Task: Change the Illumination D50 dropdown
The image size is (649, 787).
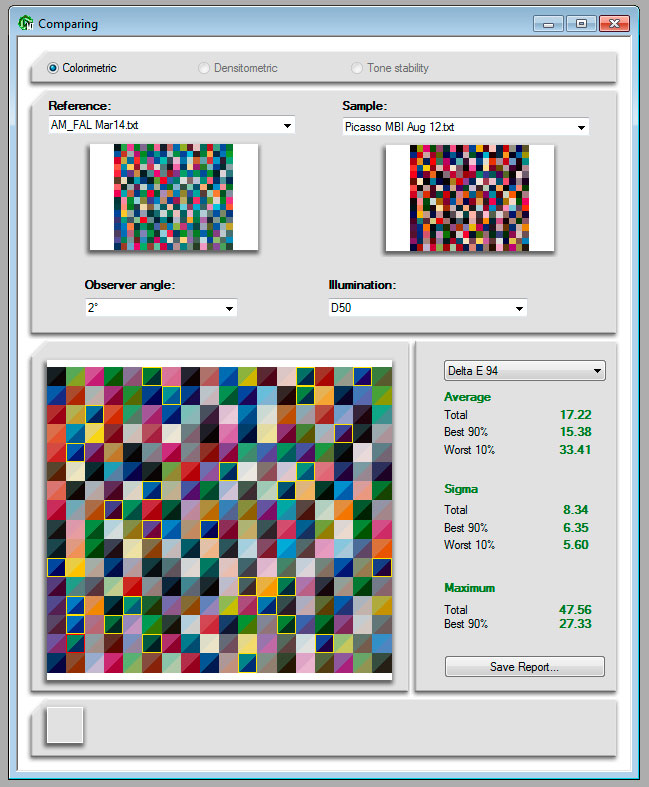Action: click(518, 308)
